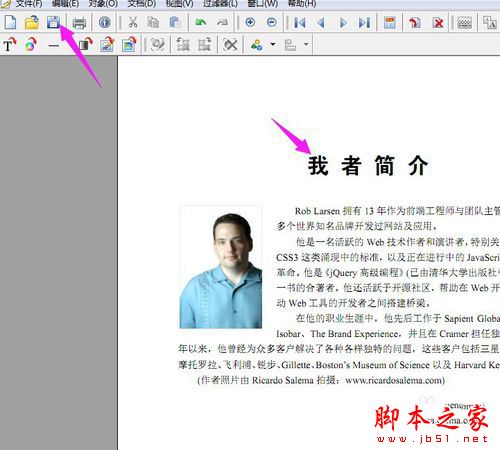
Task: Click the grayed align objects icon
Action: point(290,45)
